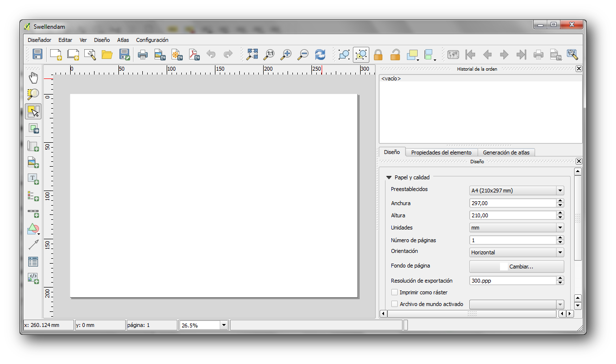Open the Atlas menu
The image size is (616, 364).
[x=123, y=40]
